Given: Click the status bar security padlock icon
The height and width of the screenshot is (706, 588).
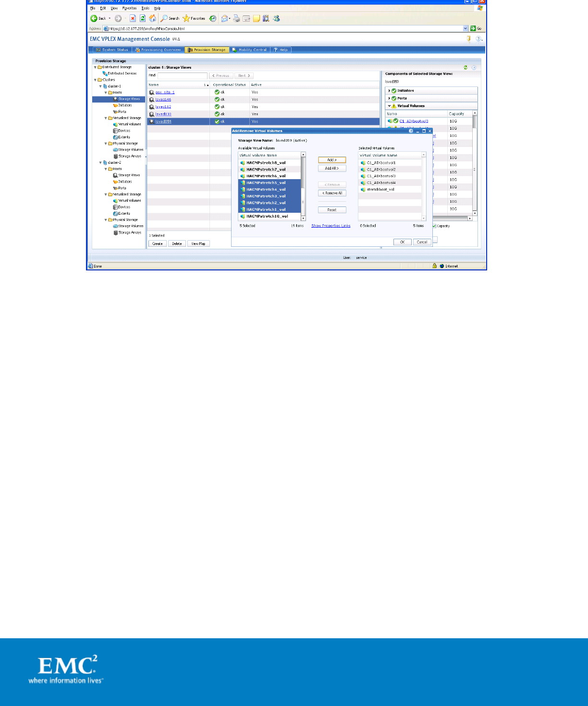Looking at the screenshot, I should tap(434, 266).
